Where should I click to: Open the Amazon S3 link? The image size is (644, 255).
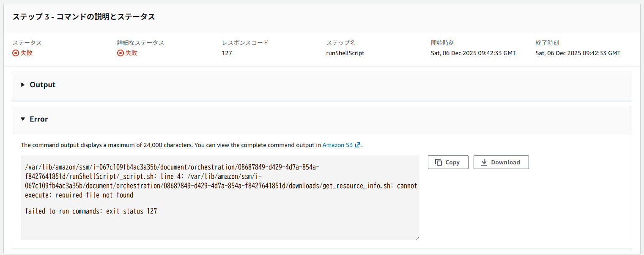click(x=337, y=145)
